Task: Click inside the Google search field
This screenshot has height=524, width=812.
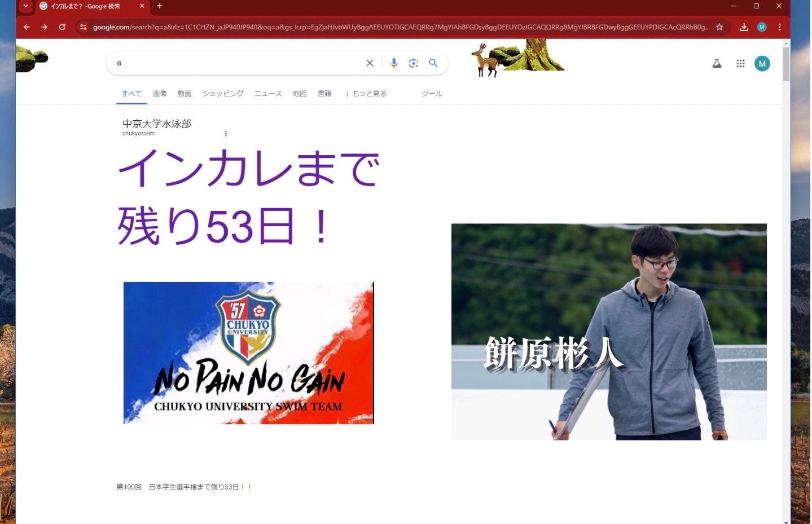Action: coord(237,63)
